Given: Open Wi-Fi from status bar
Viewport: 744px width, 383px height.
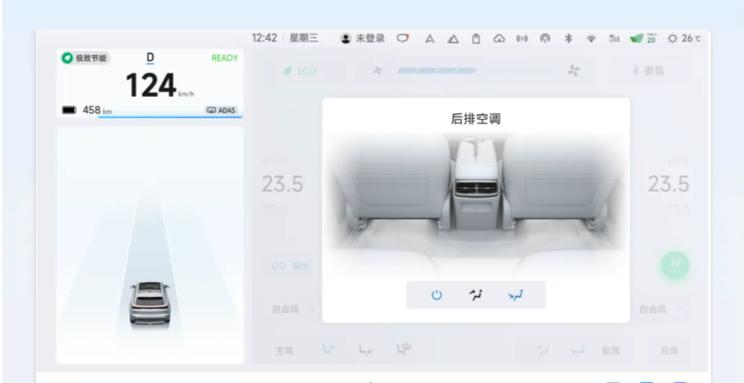Looking at the screenshot, I should [x=591, y=39].
